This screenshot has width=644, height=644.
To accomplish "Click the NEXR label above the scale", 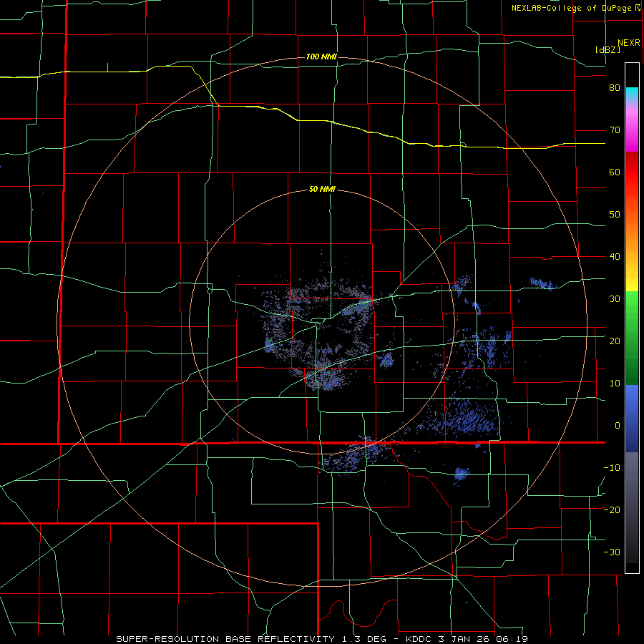I will (x=629, y=43).
